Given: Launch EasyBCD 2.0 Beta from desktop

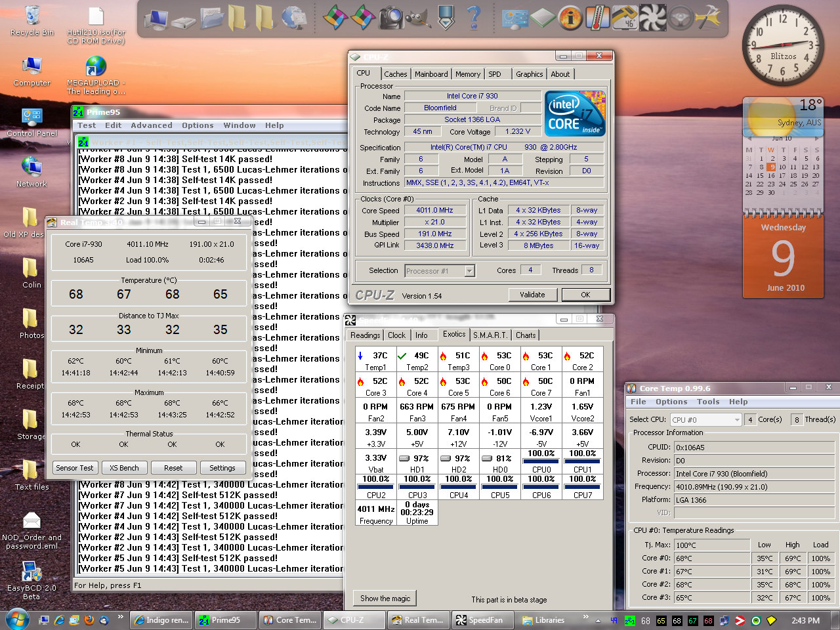Looking at the screenshot, I should pos(31,580).
